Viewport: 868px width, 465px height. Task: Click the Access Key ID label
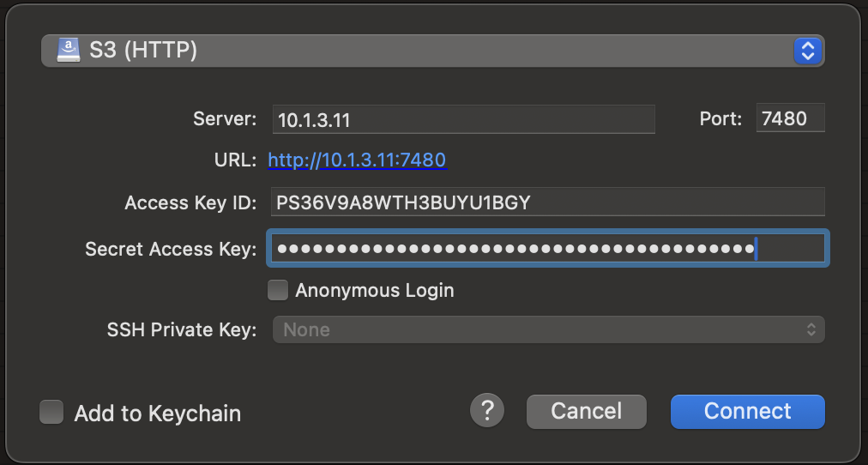(190, 202)
